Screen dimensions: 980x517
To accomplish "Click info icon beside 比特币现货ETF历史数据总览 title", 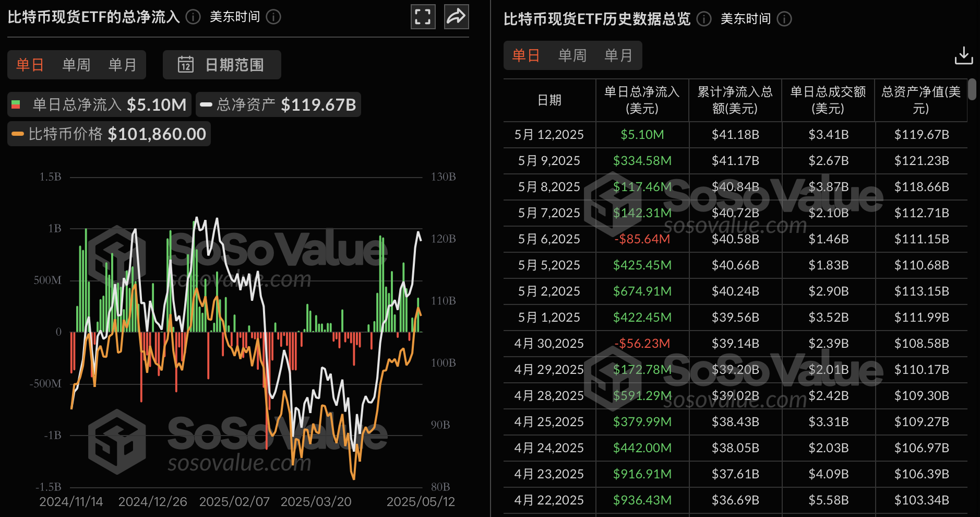I will [704, 19].
